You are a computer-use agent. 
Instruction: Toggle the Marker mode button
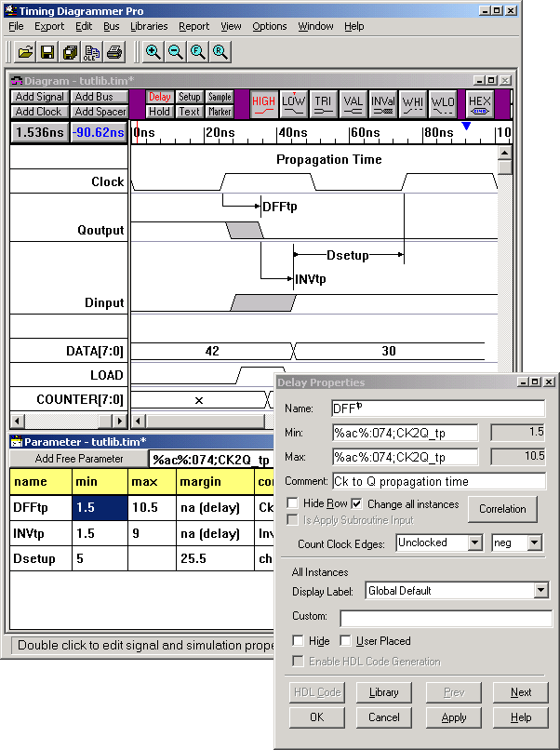click(220, 112)
